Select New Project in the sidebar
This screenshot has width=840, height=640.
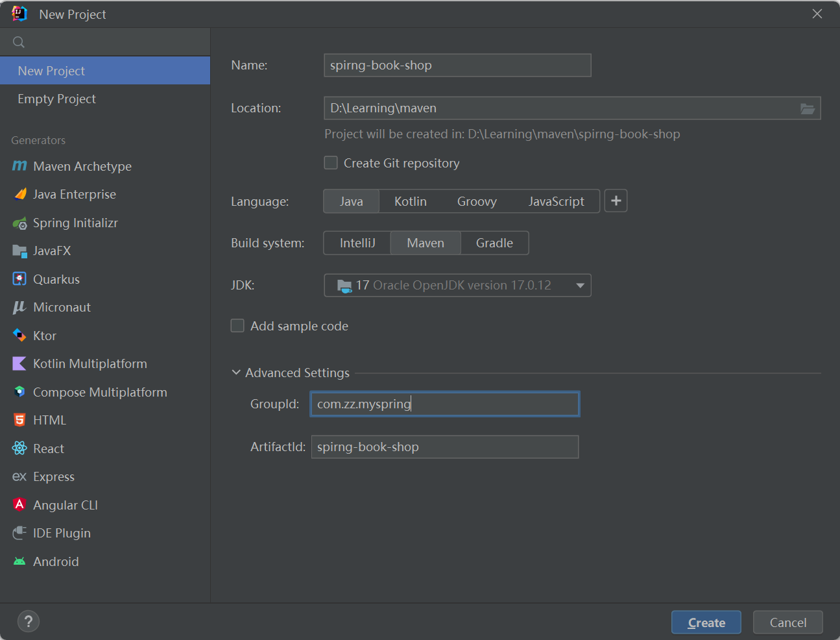tap(105, 71)
